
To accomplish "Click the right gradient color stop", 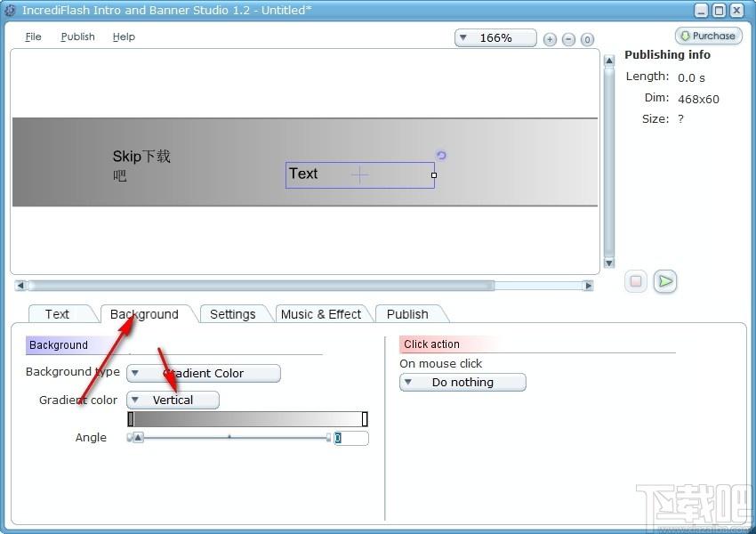I will [x=365, y=419].
